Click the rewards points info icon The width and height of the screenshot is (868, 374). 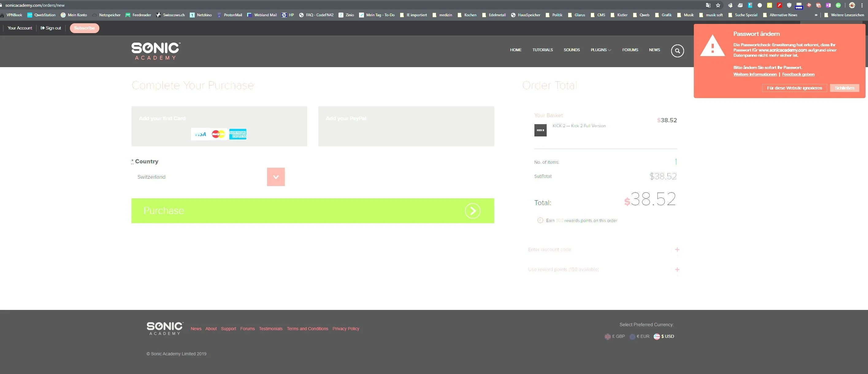coord(540,220)
